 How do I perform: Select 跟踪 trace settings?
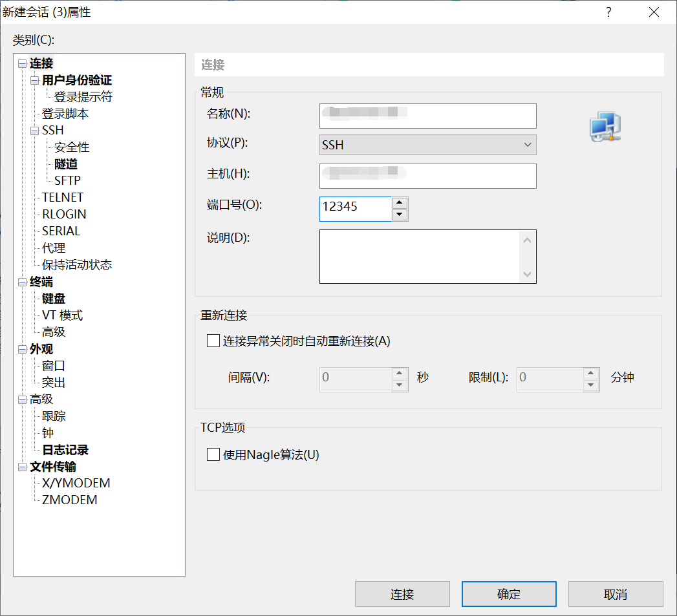point(54,416)
